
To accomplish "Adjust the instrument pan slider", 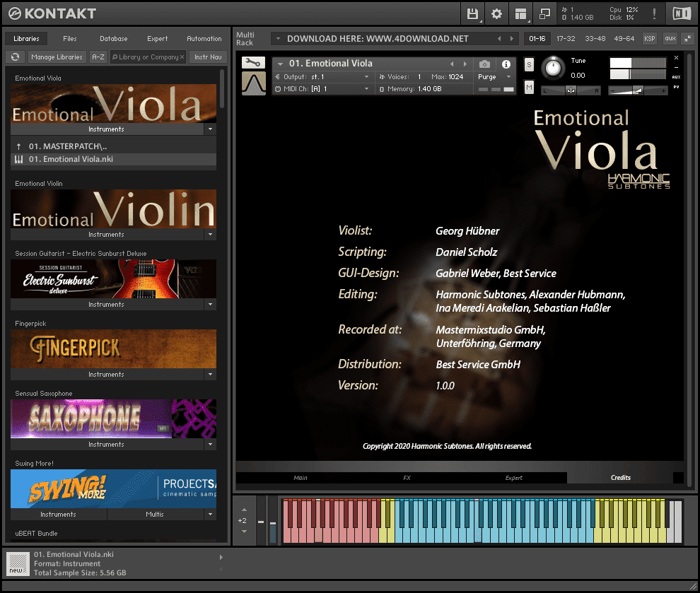I will [571, 90].
